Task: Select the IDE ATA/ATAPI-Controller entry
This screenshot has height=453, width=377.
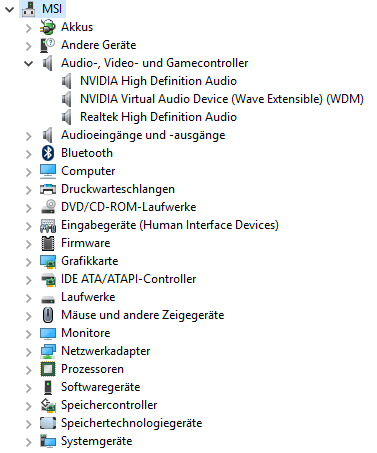Action: tap(128, 279)
